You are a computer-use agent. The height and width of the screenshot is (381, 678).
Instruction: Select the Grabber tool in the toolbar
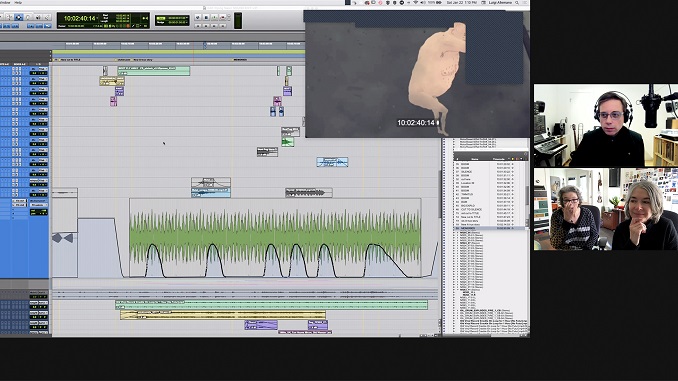(x=28, y=17)
